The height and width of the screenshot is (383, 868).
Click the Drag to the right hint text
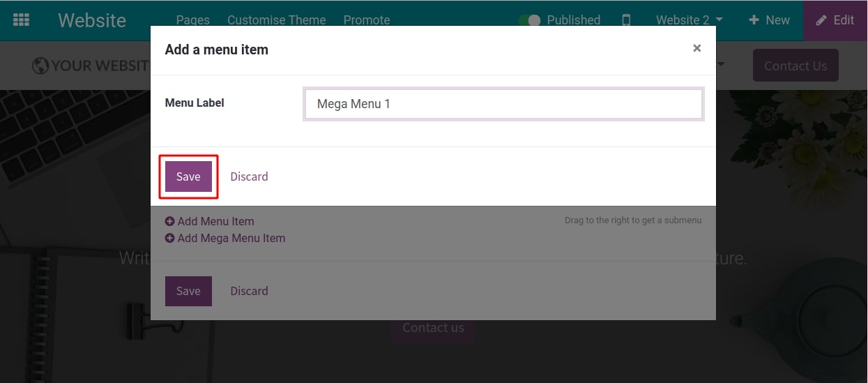633,220
